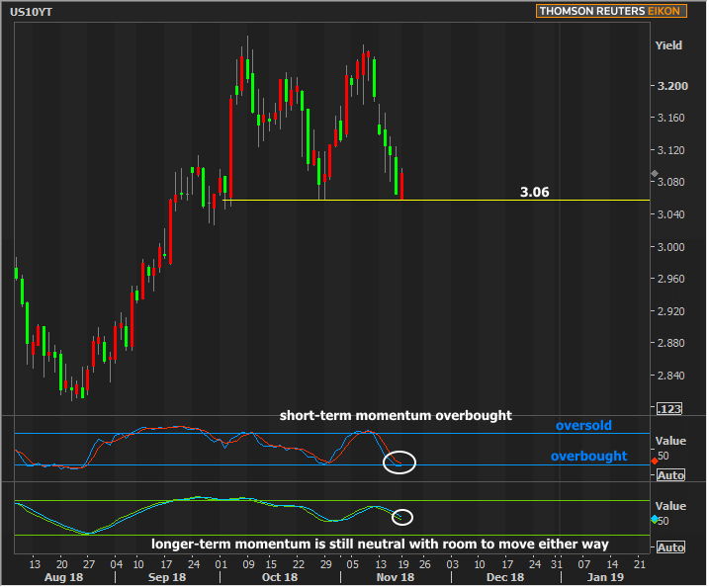Click the 3.200 yield axis tick label
709x588 pixels.
click(x=671, y=87)
